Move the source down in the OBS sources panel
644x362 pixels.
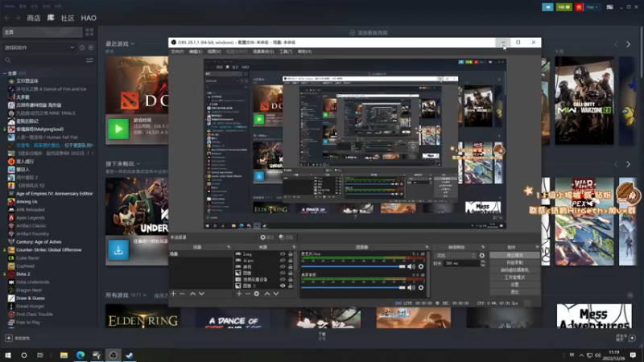click(x=276, y=294)
